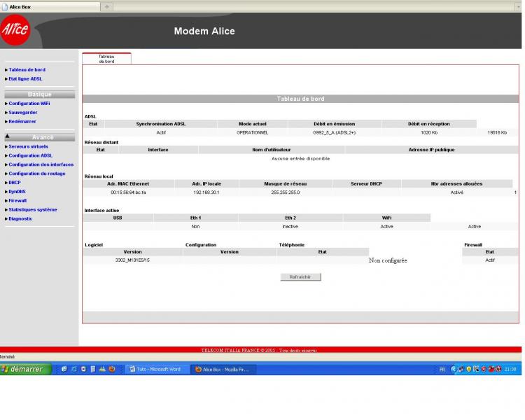Click the network connection tray icon
Screen dimensions: 525x420
[x=461, y=369]
